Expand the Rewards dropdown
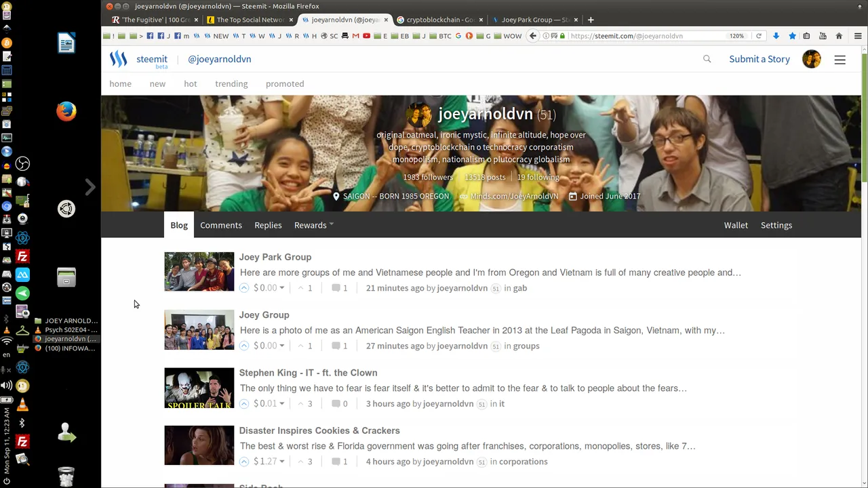This screenshot has width=868, height=488. [313, 225]
